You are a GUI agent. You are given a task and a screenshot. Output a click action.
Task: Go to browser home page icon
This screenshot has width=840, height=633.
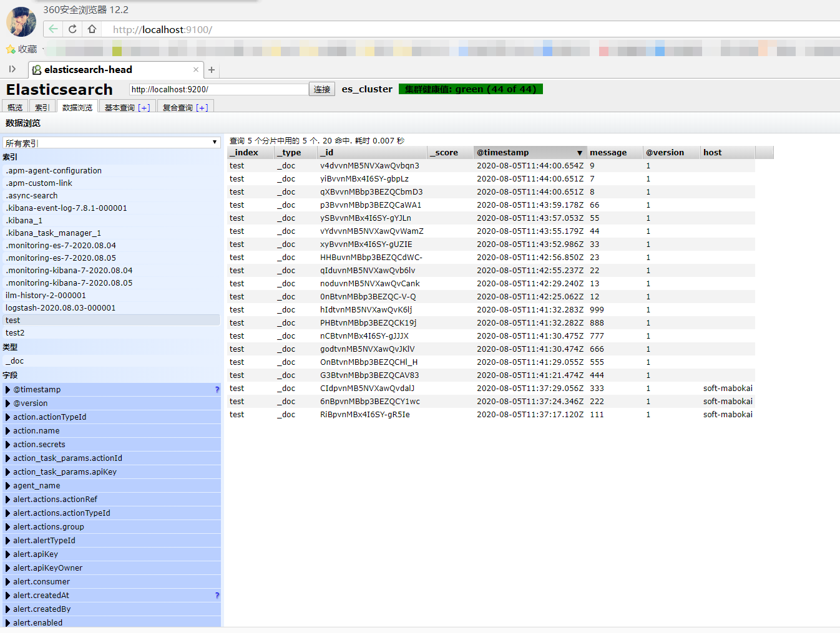pyautogui.click(x=92, y=29)
